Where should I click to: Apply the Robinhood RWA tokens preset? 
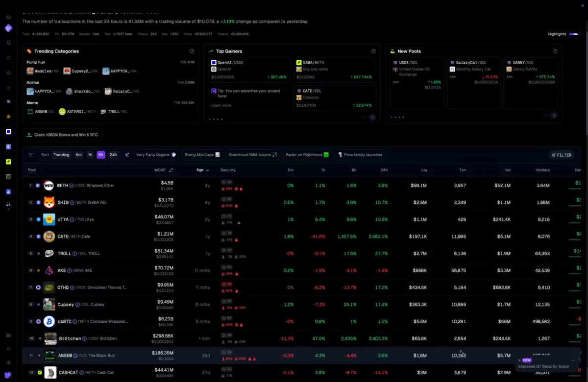pyautogui.click(x=253, y=155)
